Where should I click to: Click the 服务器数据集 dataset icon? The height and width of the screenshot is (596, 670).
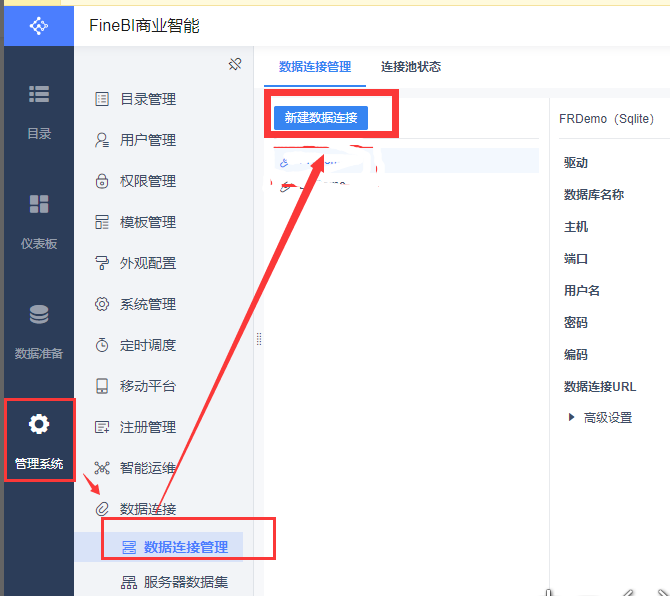(129, 582)
